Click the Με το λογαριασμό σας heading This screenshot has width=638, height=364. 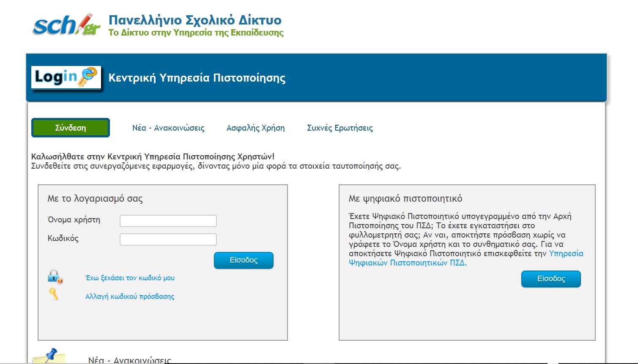click(95, 198)
